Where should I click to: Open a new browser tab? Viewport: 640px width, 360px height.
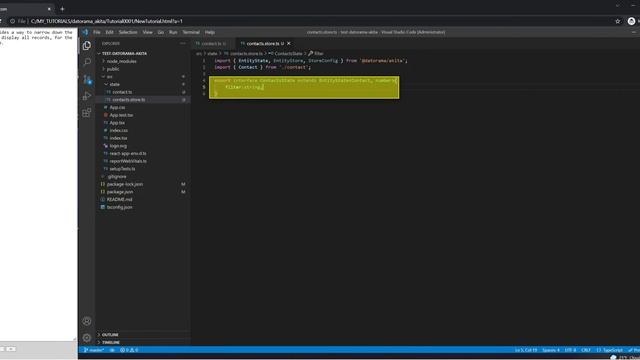62,9
